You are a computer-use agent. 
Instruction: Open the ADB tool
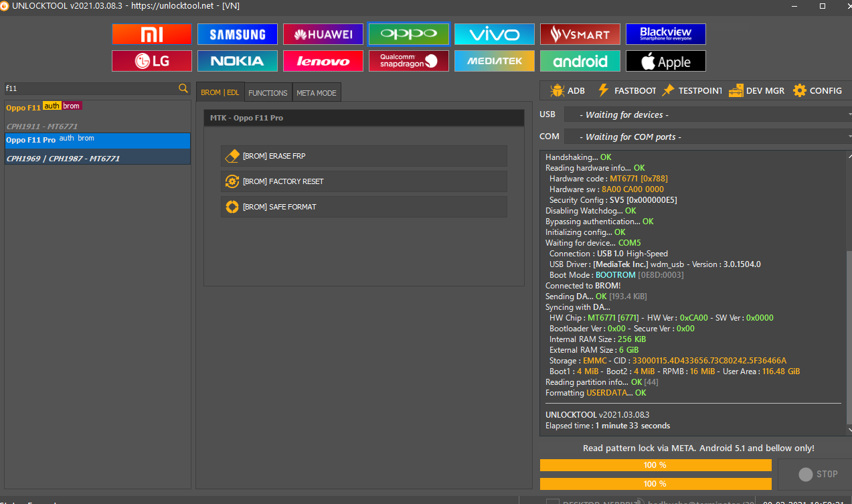[x=568, y=90]
